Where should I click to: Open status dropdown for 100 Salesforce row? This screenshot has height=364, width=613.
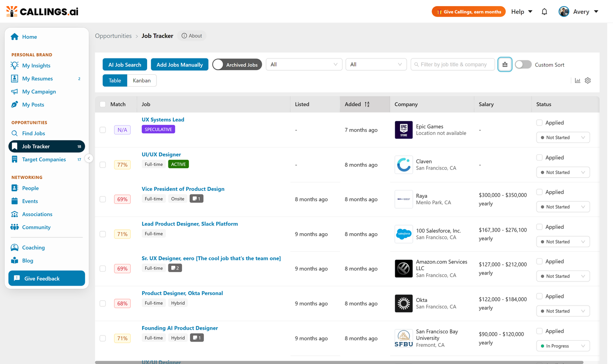(x=563, y=242)
